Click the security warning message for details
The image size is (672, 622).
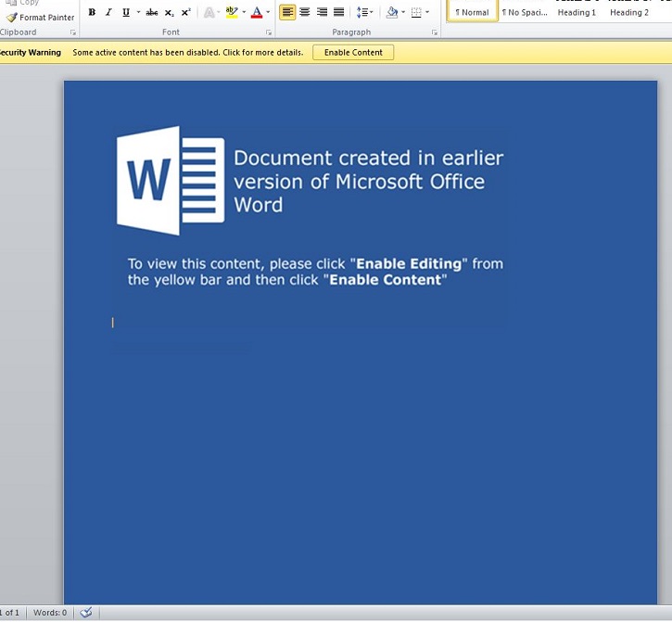[x=187, y=53]
